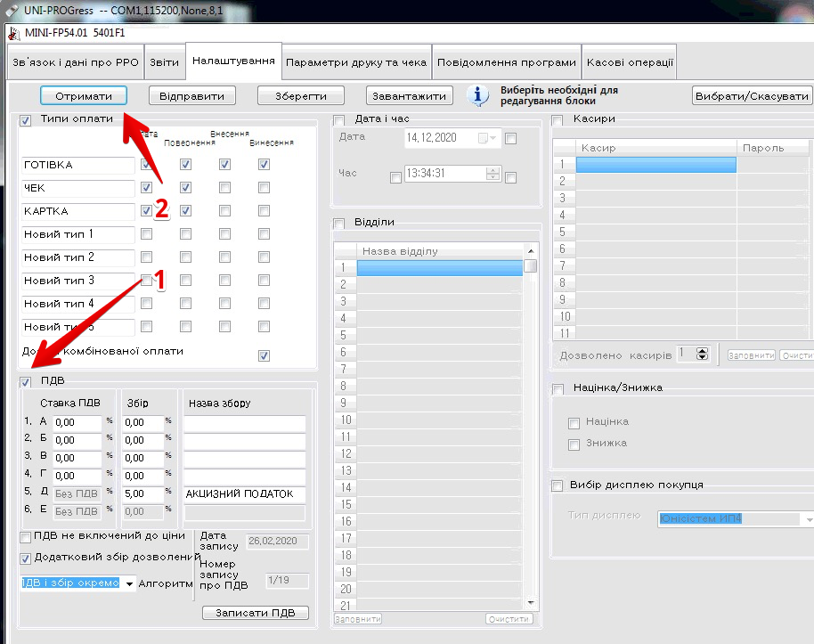Switch to the Звіти tab
This screenshot has width=814, height=644.
tap(164, 62)
